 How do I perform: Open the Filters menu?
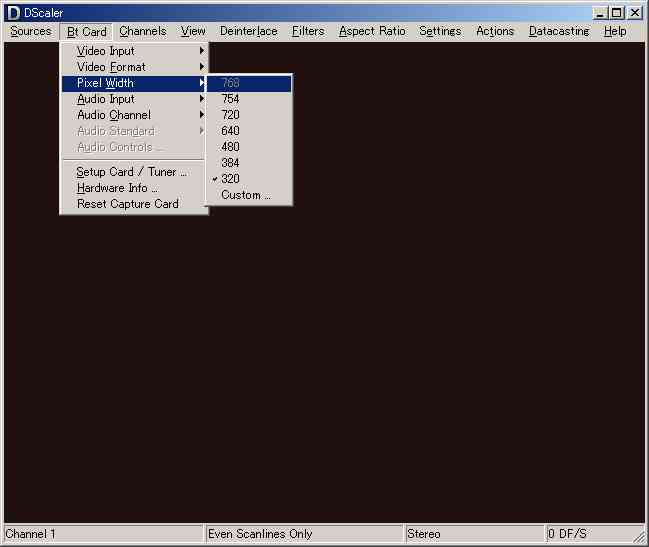(308, 31)
